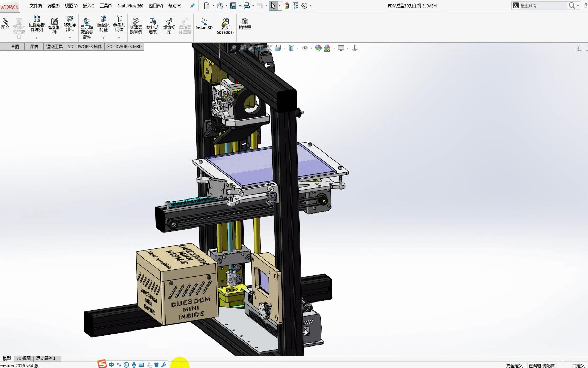The image size is (588, 368).
Task: Click 自定义 in status bar
Action: click(578, 365)
